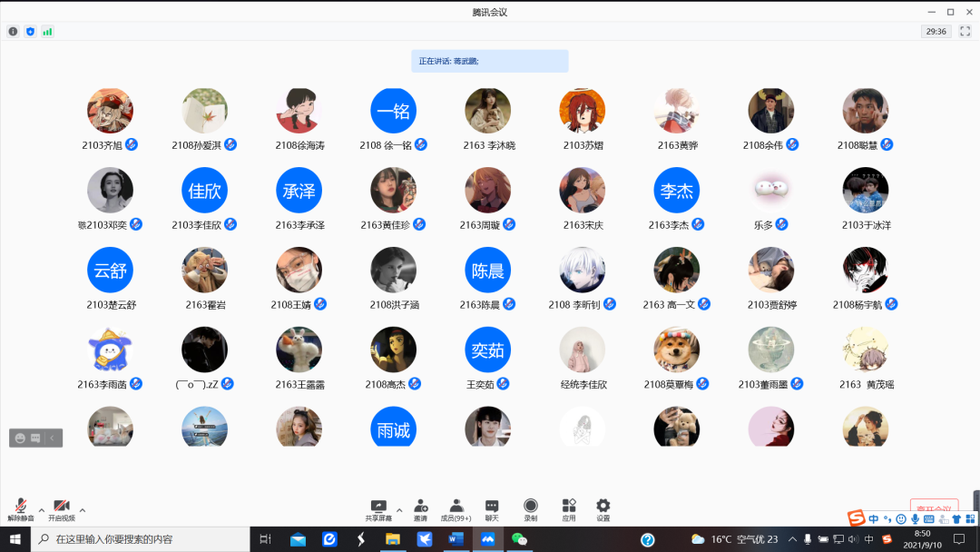Screen dimensions: 980x552
Task: Check the green network signal icon
Action: [47, 31]
